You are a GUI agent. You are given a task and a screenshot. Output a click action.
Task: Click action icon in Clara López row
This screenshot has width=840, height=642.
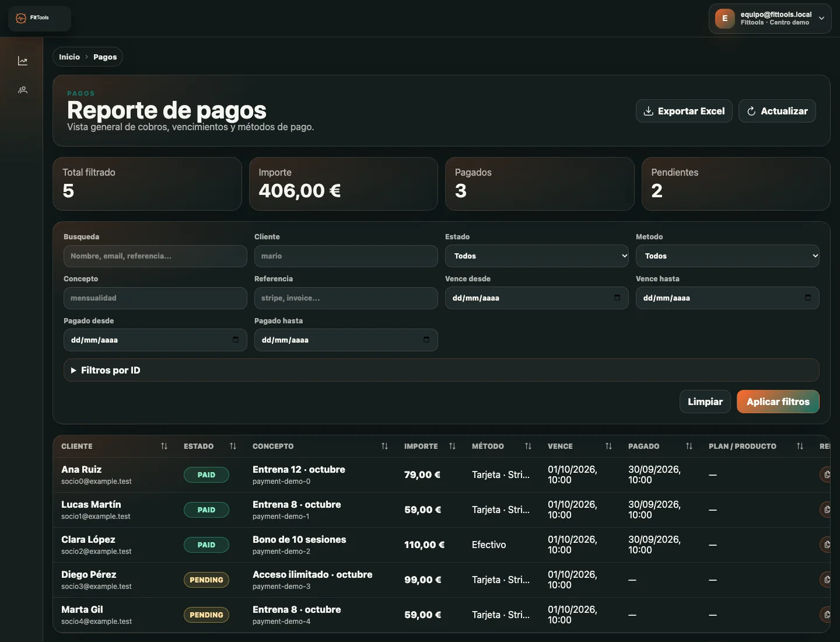(825, 545)
